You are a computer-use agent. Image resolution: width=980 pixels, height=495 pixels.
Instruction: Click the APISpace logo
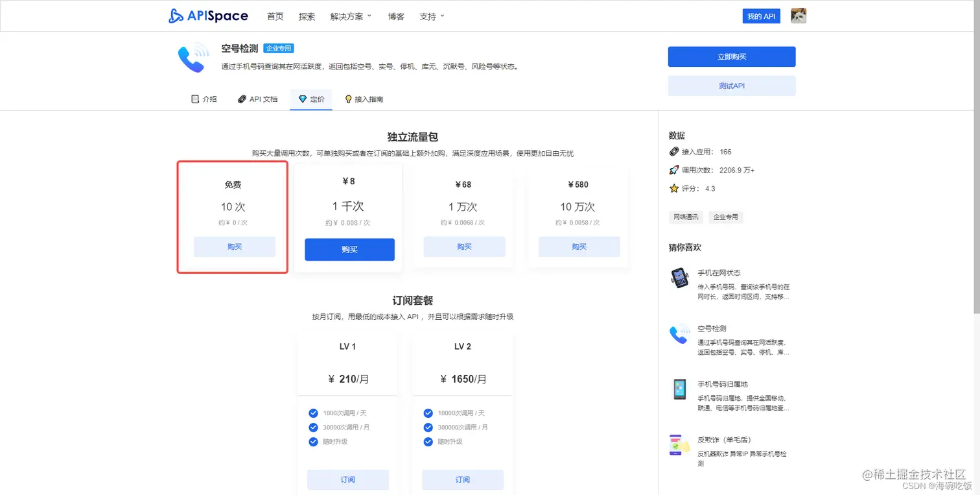tap(207, 16)
